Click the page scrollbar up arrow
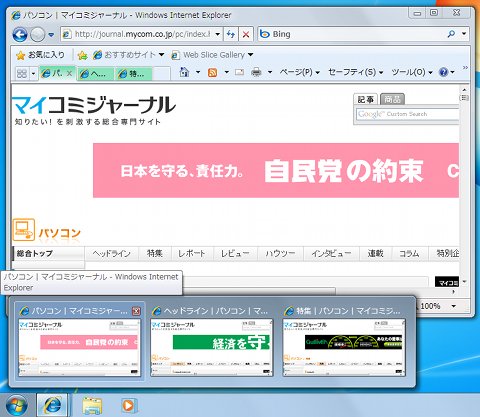Viewport: 480px width, 417px height. point(464,89)
